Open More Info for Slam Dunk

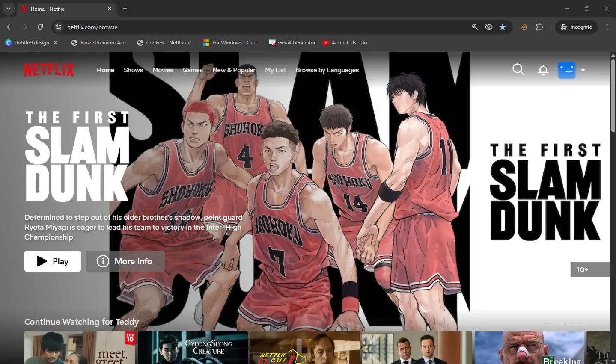coord(125,261)
